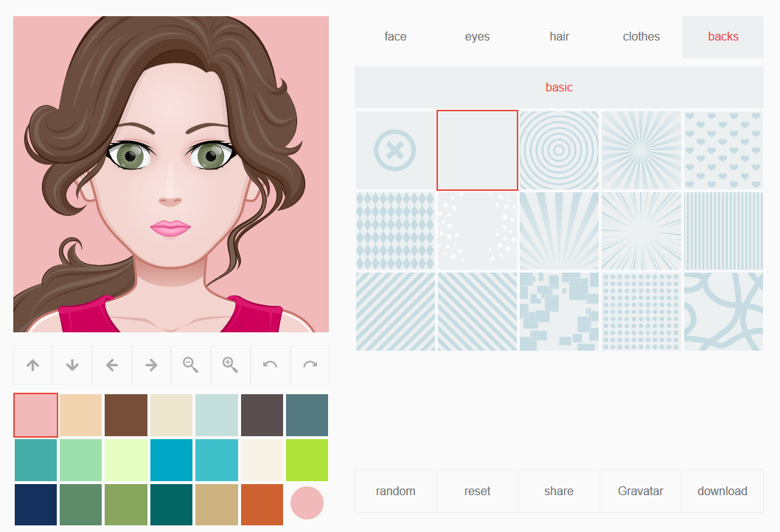Remove the background using the X option
This screenshot has width=780, height=532.
tap(394, 150)
